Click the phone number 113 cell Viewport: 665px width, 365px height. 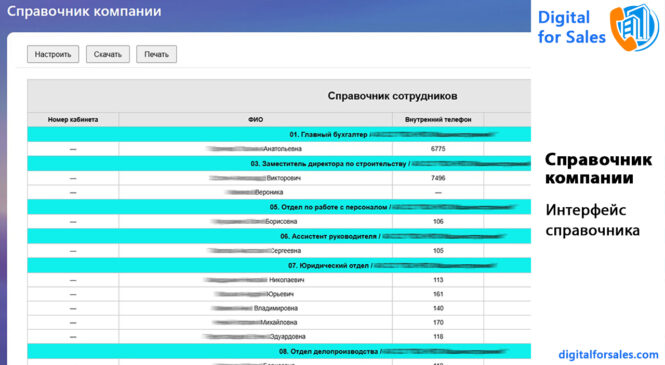(438, 280)
